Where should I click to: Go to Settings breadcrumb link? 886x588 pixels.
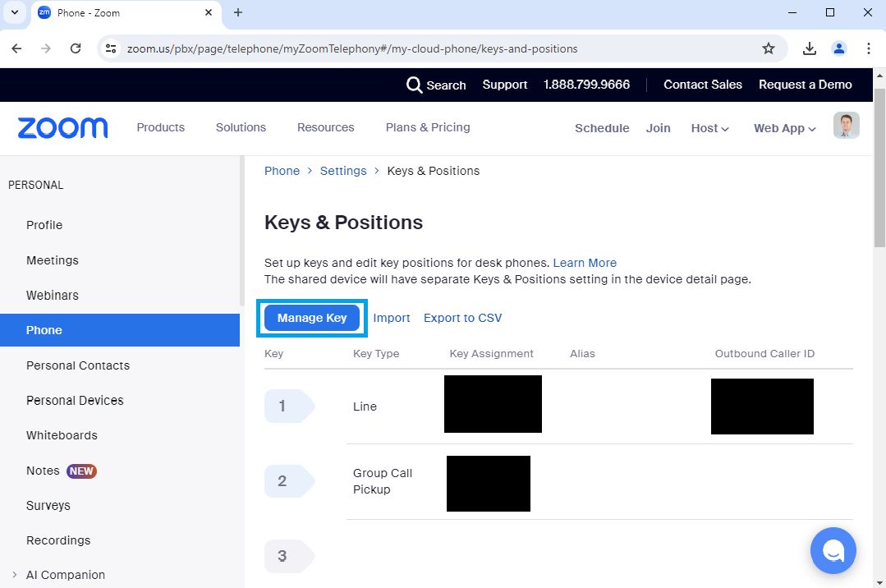click(x=343, y=171)
